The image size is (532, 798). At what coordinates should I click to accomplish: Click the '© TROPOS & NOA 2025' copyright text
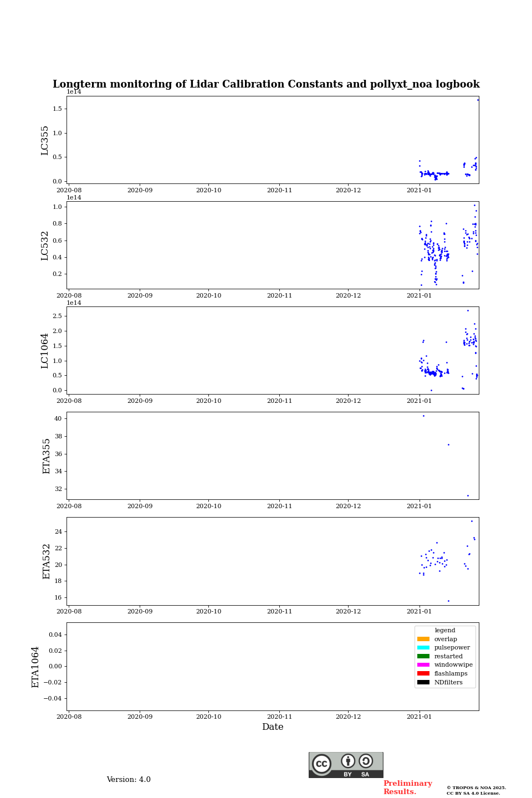coord(477,787)
